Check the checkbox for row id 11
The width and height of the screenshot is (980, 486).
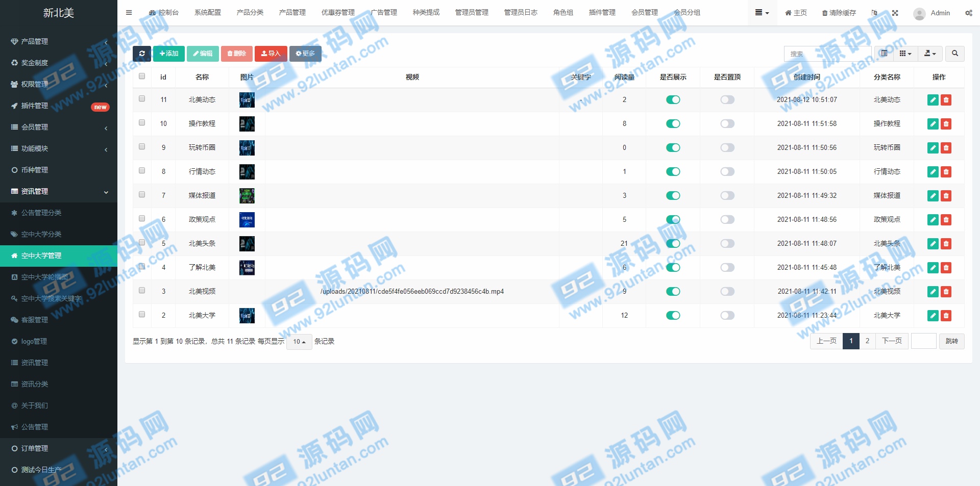[142, 98]
